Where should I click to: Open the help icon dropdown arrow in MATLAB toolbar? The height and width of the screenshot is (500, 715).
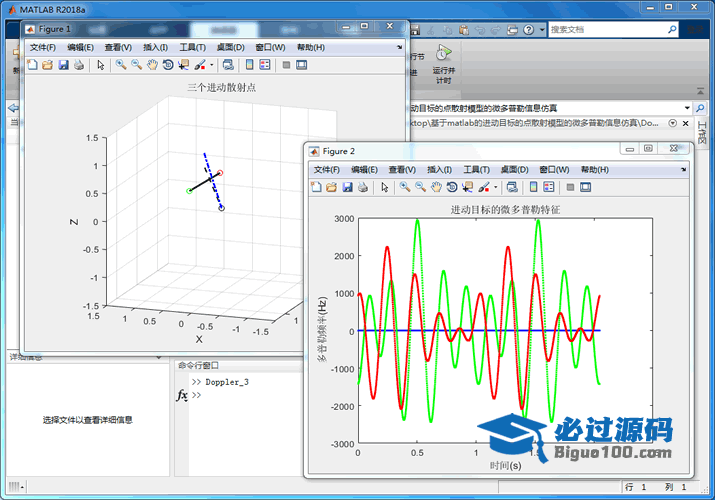[541, 30]
